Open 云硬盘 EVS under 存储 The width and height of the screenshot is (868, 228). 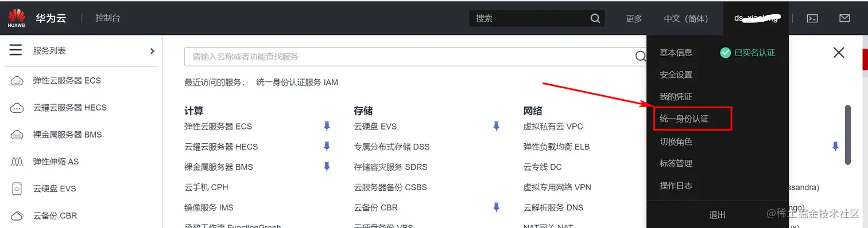click(x=375, y=126)
